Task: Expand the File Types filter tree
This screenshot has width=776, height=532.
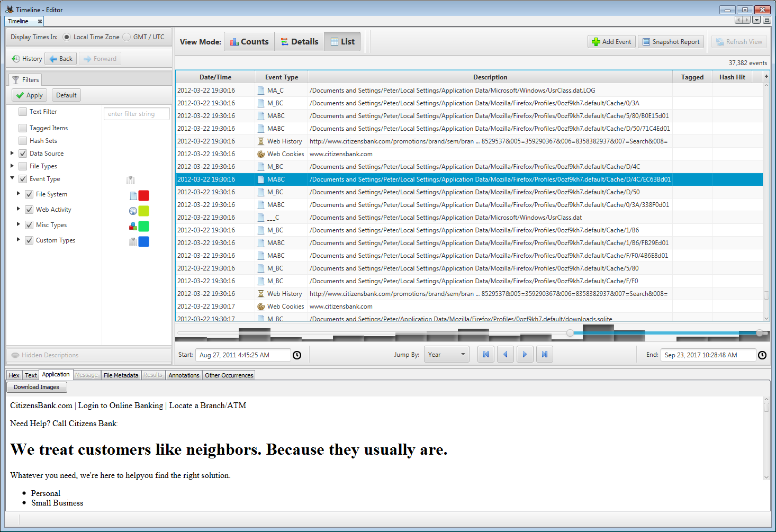Action: [12, 166]
